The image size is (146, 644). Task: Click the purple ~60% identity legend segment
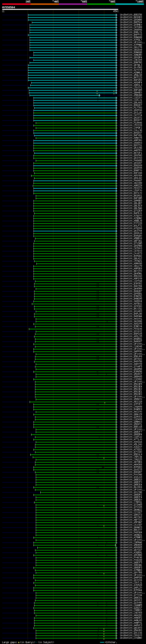[73, 4]
